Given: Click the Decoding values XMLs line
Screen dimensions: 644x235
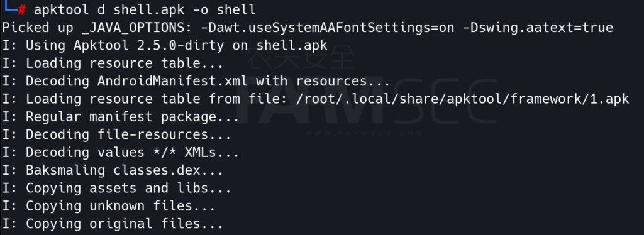Looking at the screenshot, I should 121,153.
